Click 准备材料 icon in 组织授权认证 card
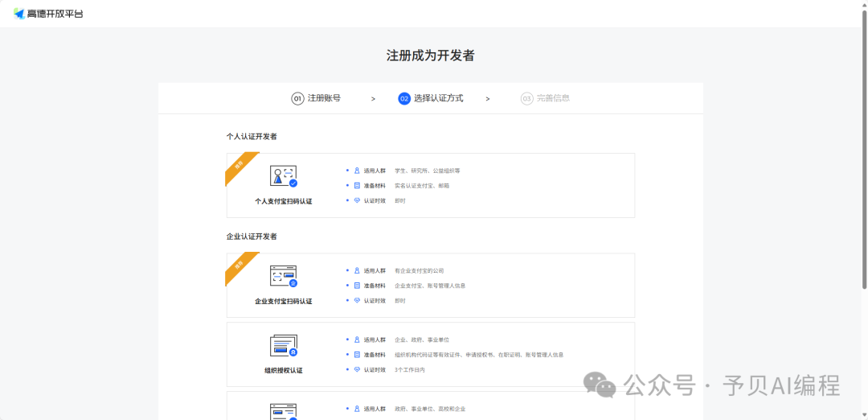Image resolution: width=868 pixels, height=420 pixels. coord(357,355)
